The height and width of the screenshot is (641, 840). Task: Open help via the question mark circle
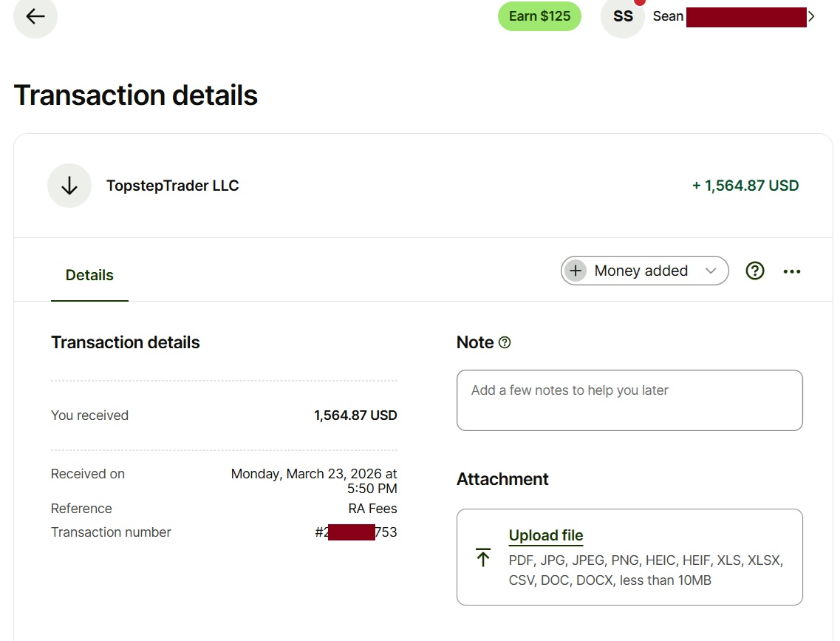(x=755, y=271)
